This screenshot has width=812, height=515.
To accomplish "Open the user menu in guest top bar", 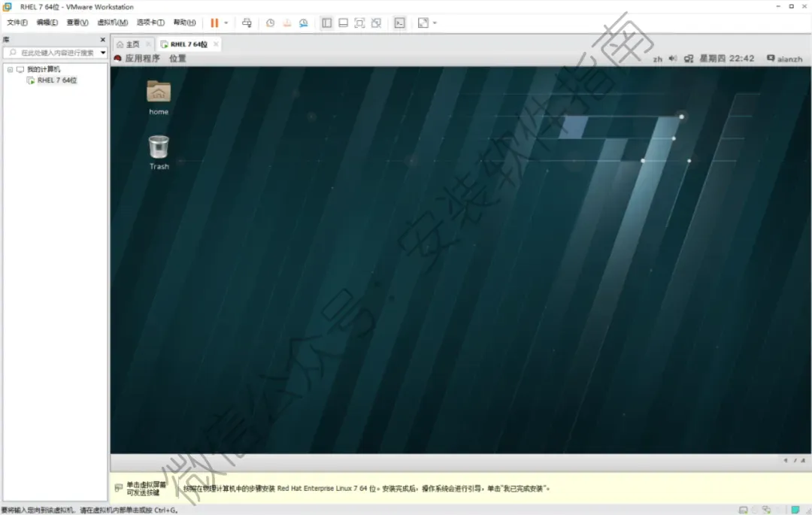I will point(784,59).
